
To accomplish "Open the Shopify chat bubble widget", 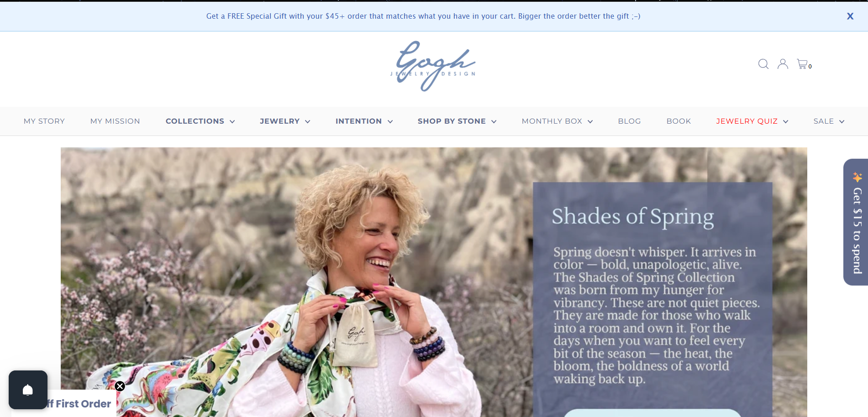I will (x=28, y=390).
